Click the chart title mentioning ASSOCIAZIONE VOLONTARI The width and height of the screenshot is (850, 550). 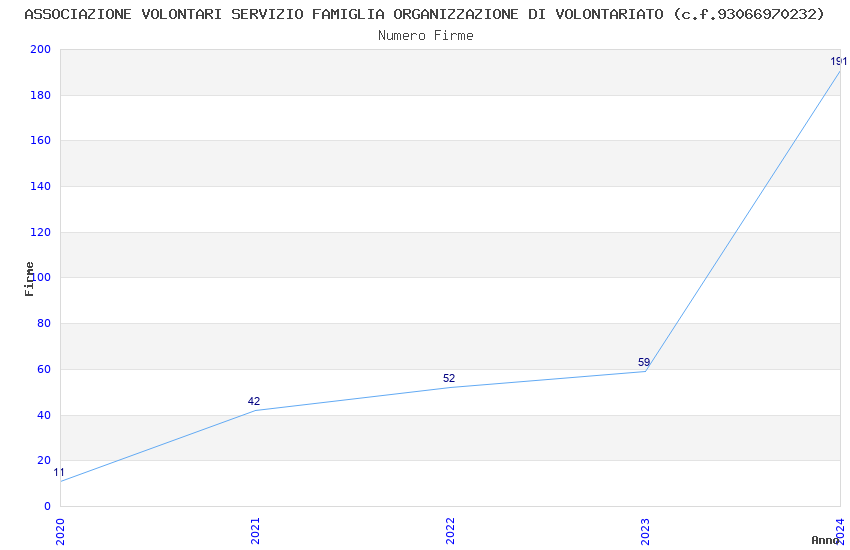(424, 15)
